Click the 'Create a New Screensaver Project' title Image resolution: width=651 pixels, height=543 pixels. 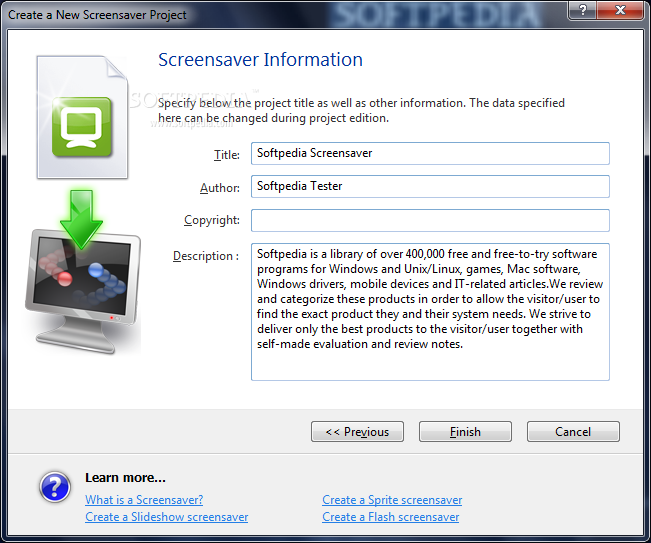pos(97,15)
